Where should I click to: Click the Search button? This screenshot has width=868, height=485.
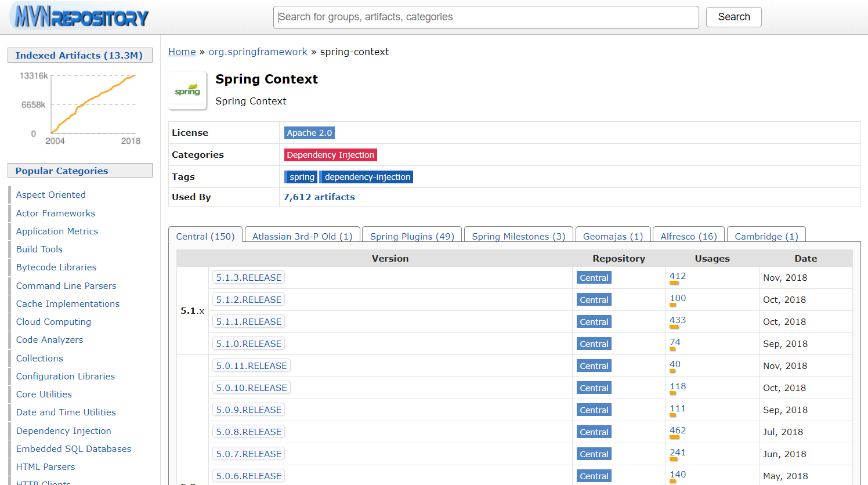pyautogui.click(x=733, y=17)
